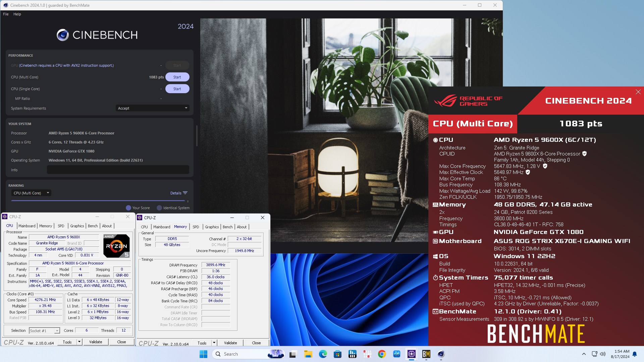644x362 pixels.
Task: Click the Your Score legend dot
Action: click(128, 208)
